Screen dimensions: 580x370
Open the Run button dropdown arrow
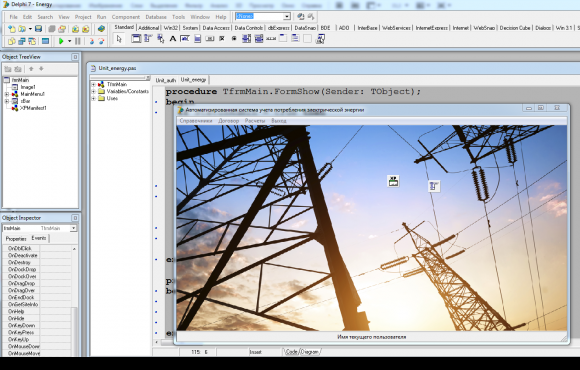coord(69,41)
